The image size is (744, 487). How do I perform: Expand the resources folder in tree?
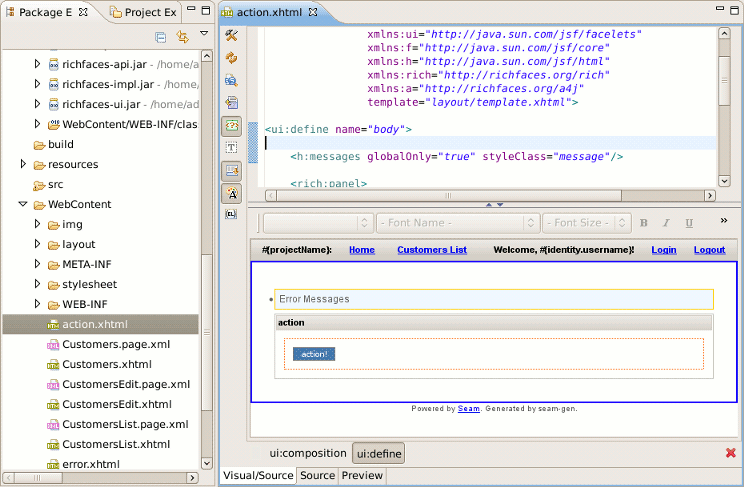click(x=23, y=164)
